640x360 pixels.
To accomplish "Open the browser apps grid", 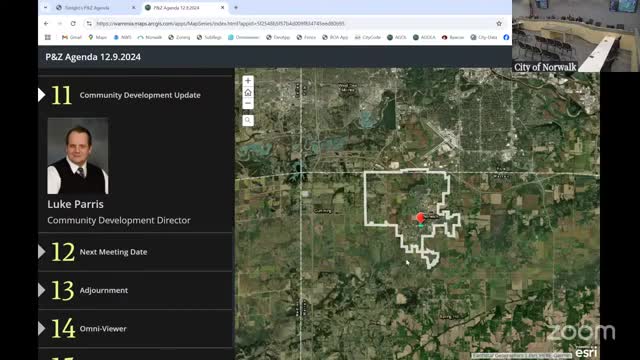I will point(48,37).
